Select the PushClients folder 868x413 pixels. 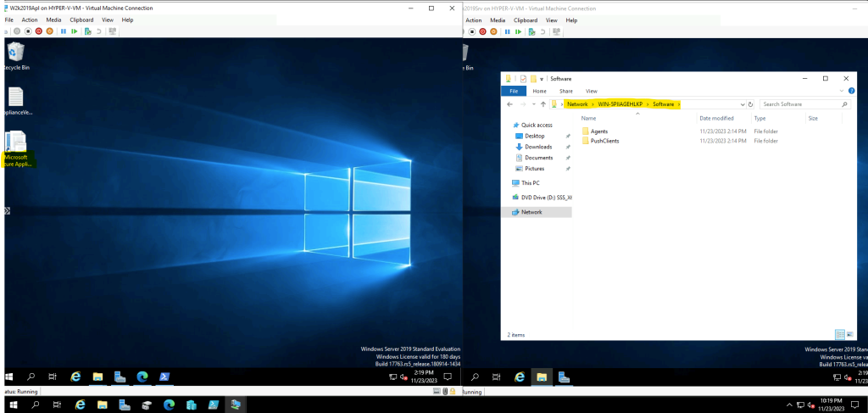600,141
